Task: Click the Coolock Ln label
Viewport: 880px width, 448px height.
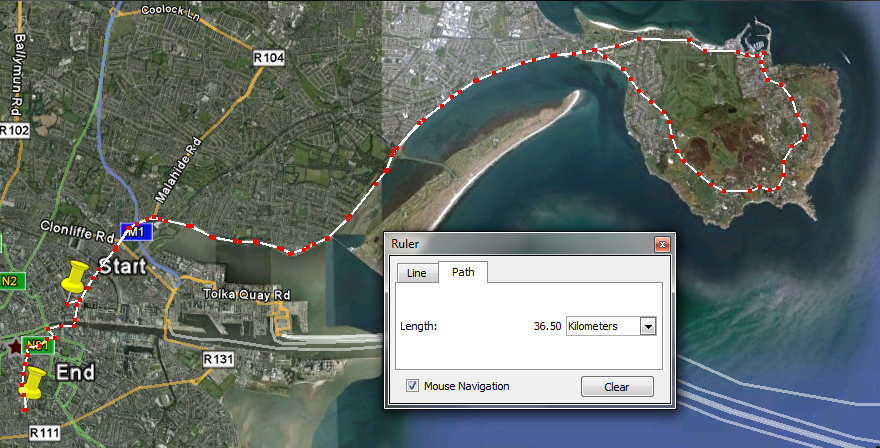Action: 171,12
